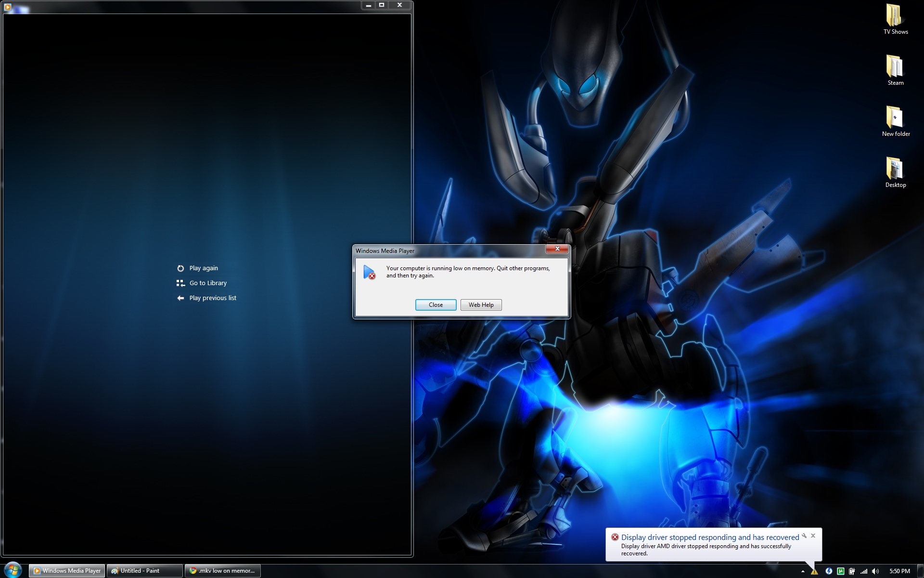Minimize the Windows Media Player window
This screenshot has width=924, height=578.
[368, 5]
